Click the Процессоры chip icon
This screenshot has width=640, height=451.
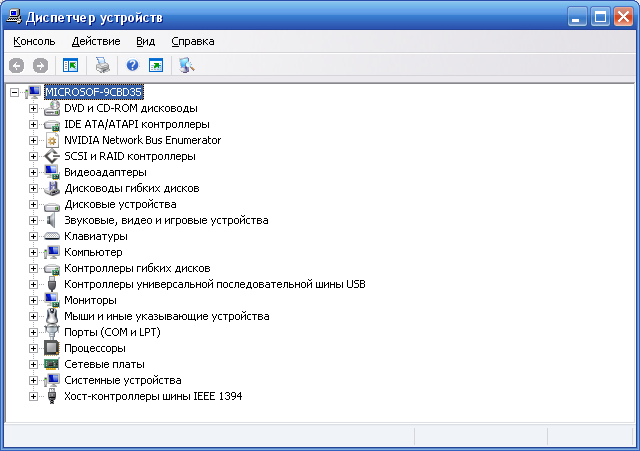(x=52, y=348)
